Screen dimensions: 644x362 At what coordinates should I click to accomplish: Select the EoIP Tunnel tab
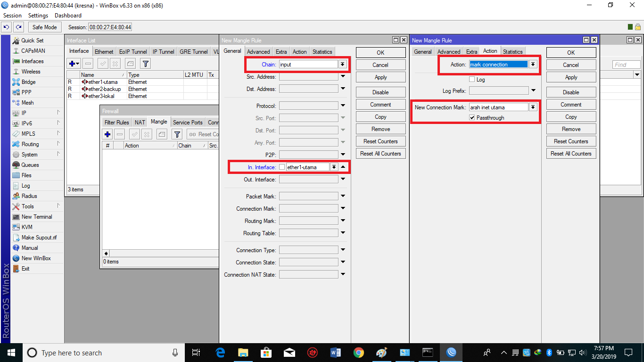133,52
